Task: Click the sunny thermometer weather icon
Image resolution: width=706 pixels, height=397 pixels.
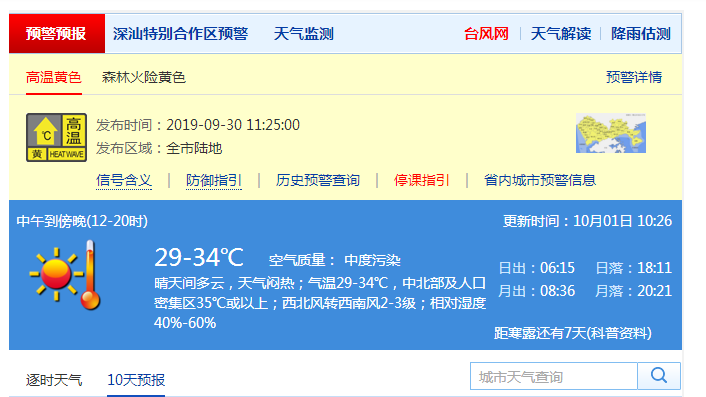Action: tap(65, 275)
